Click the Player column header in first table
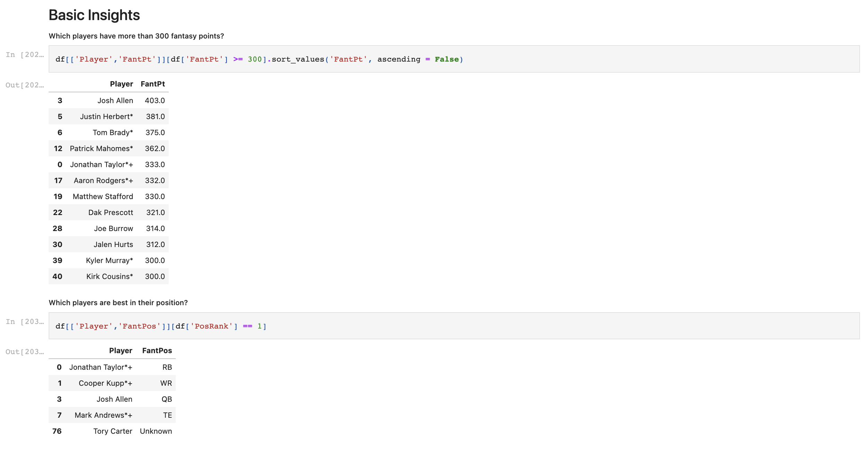Screen dimensions: 868x451 pyautogui.click(x=121, y=84)
